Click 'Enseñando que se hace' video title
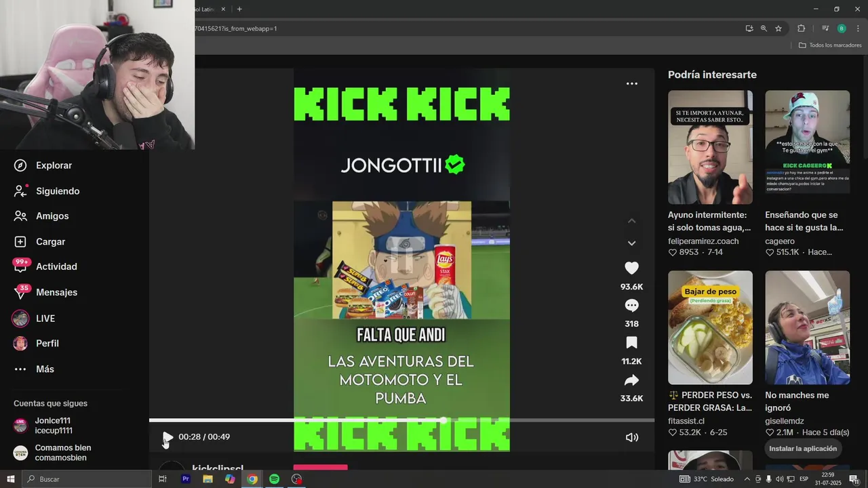The height and width of the screenshot is (488, 868). tap(804, 221)
